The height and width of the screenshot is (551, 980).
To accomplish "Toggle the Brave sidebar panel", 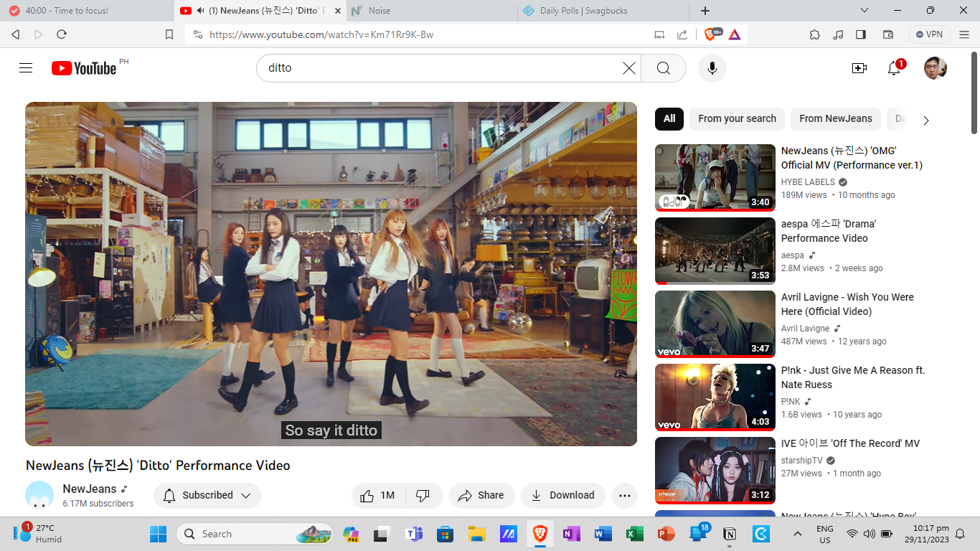I will (861, 34).
